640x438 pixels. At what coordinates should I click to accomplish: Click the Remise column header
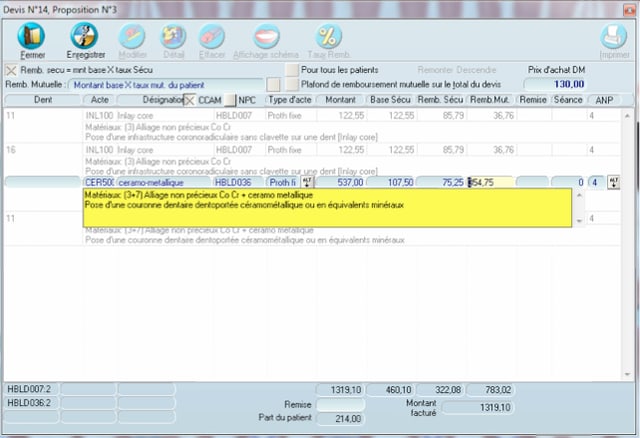pyautogui.click(x=533, y=100)
